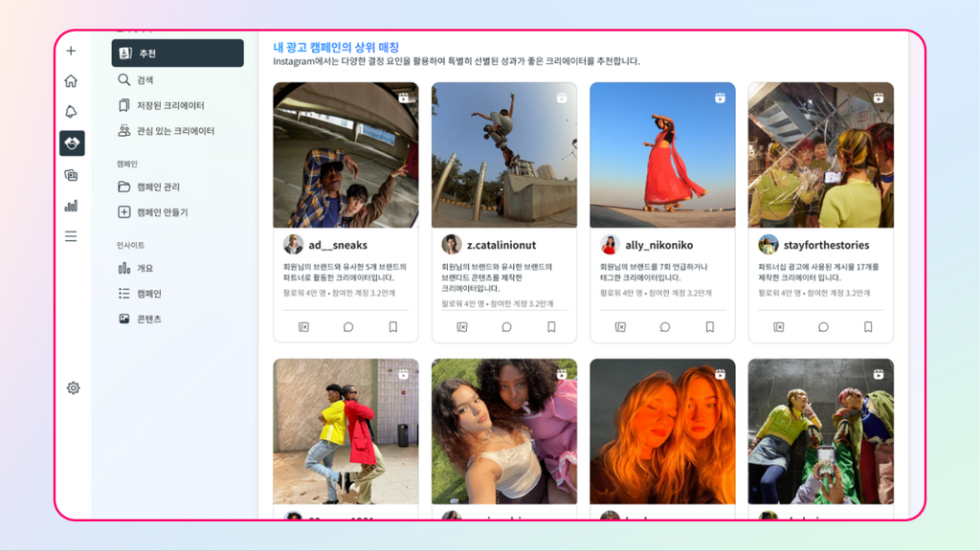Click the stayforthestories follower count text

point(814,293)
